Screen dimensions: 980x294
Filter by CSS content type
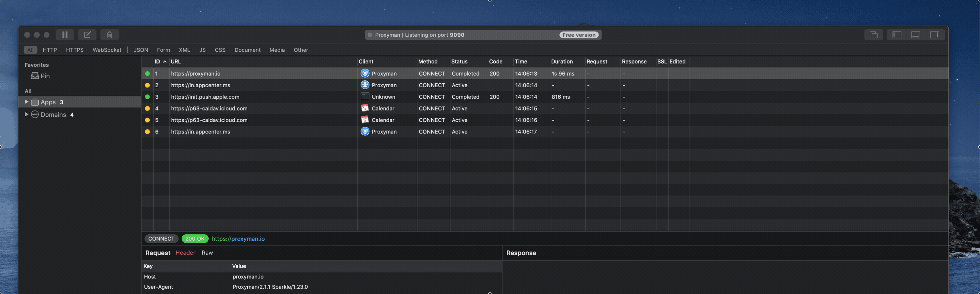tap(220, 50)
